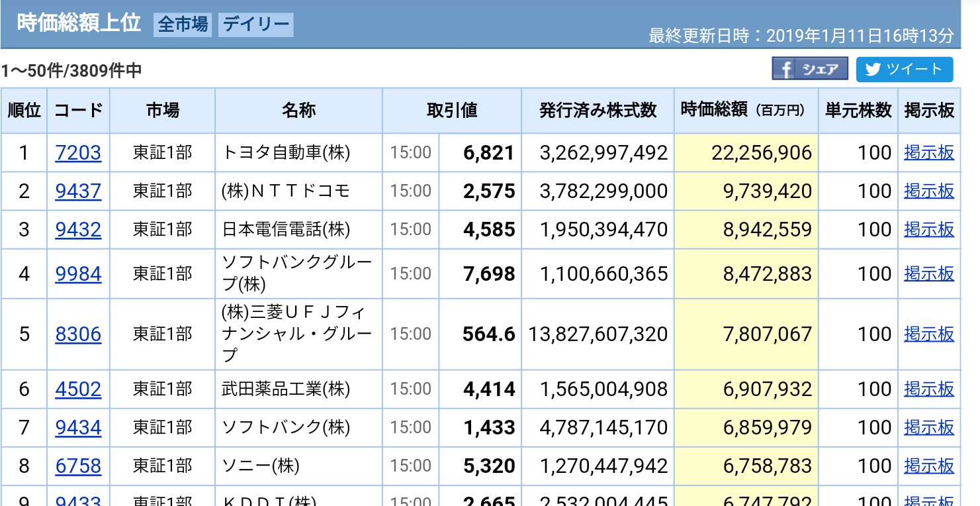Click trade price 4,585
Viewport: 980px width, 506px height.
(x=489, y=230)
